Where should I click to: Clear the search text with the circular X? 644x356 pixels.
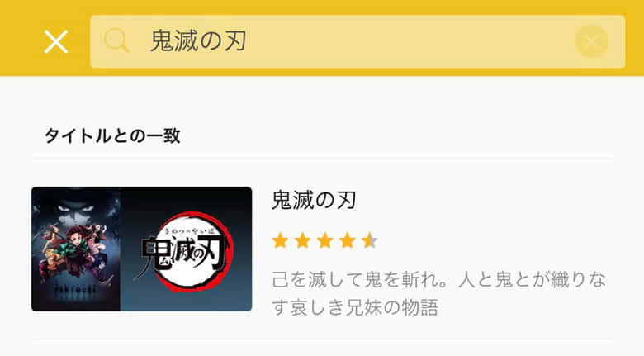[x=591, y=41]
